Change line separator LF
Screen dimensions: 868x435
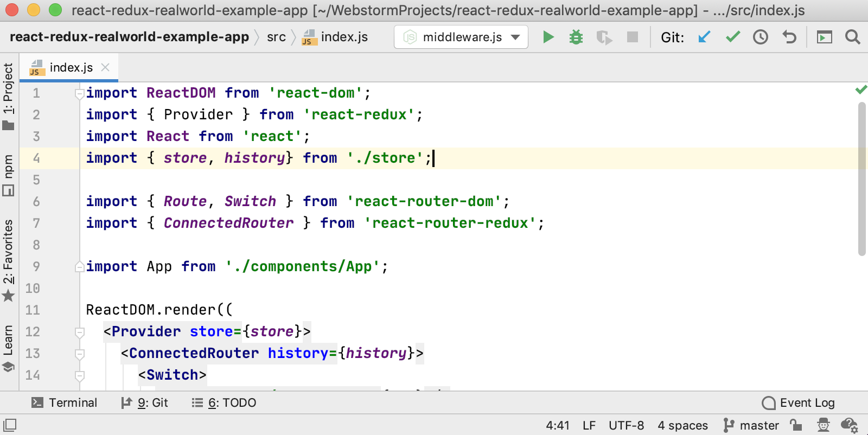589,425
